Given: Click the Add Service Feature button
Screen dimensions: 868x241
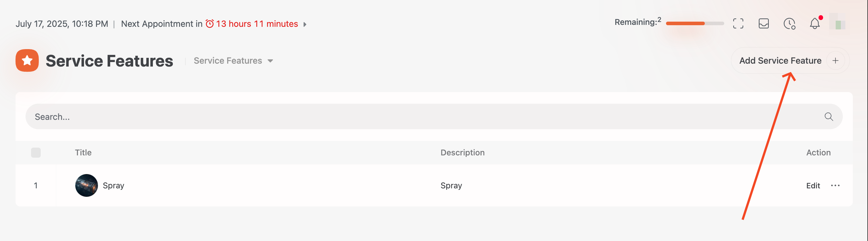Looking at the screenshot, I should 780,61.
